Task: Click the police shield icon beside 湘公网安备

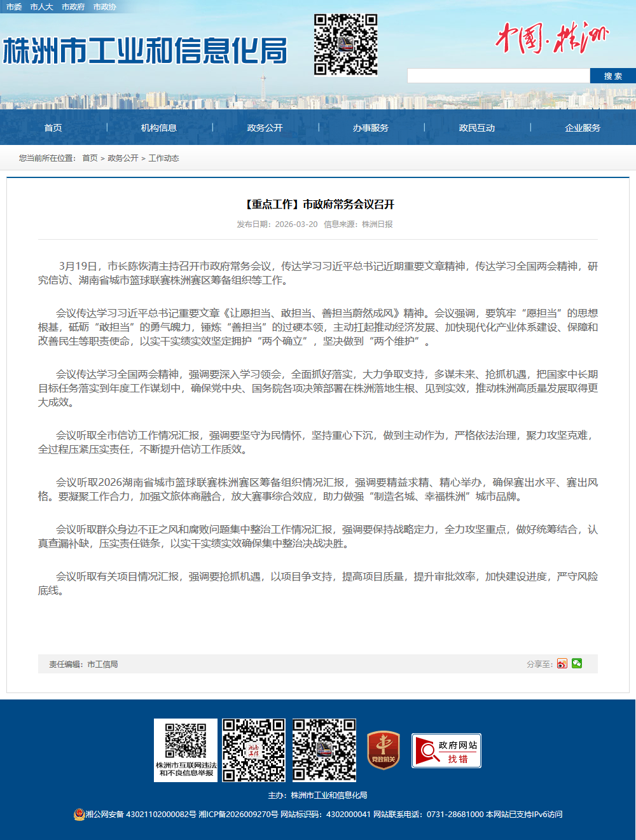Action: [x=79, y=814]
